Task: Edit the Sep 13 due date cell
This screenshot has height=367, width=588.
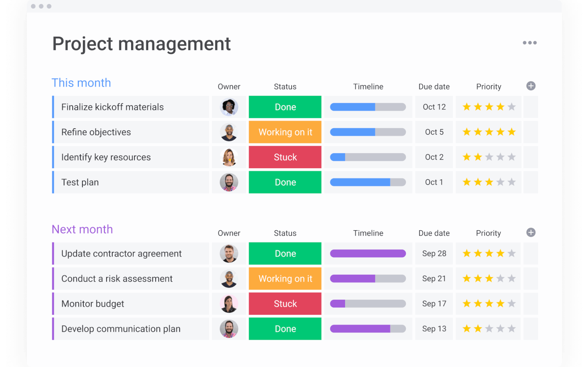Action: click(x=434, y=329)
